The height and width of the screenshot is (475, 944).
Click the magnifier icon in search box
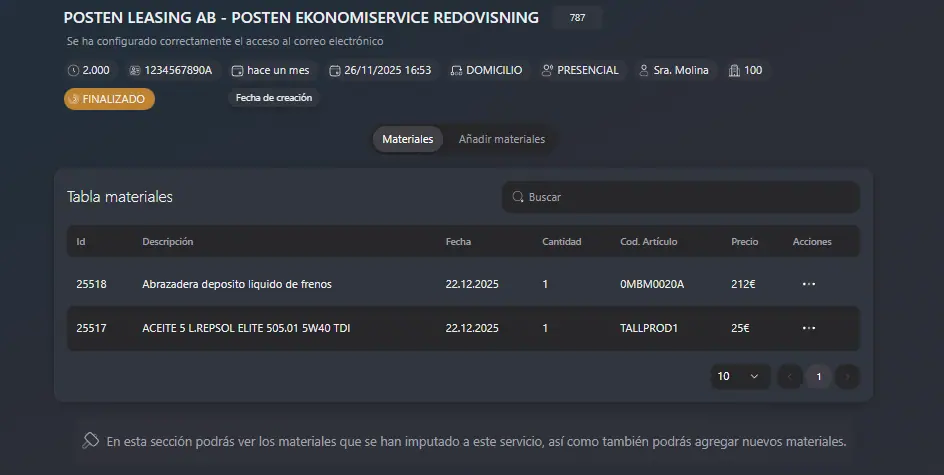pos(518,197)
